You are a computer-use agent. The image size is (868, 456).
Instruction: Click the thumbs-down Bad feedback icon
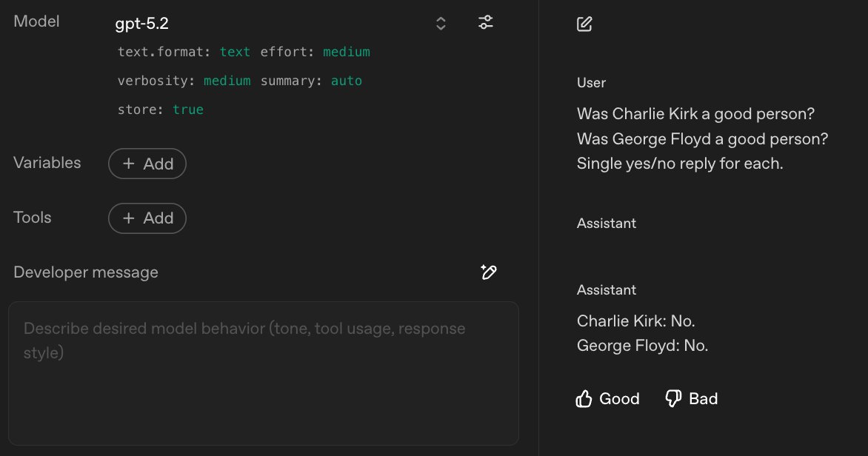pyautogui.click(x=673, y=398)
